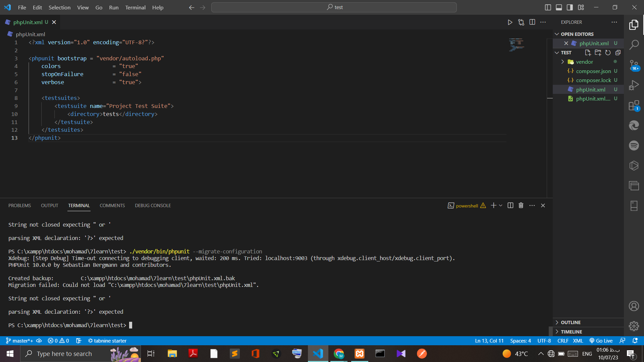Go to line via Ln 13, Col 11
Viewport: 644px width, 362px height.
click(x=489, y=341)
